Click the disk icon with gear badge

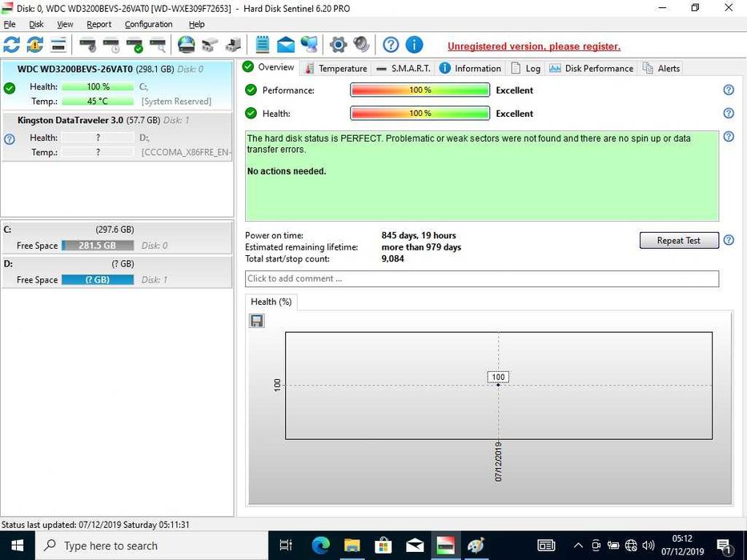(x=87, y=45)
